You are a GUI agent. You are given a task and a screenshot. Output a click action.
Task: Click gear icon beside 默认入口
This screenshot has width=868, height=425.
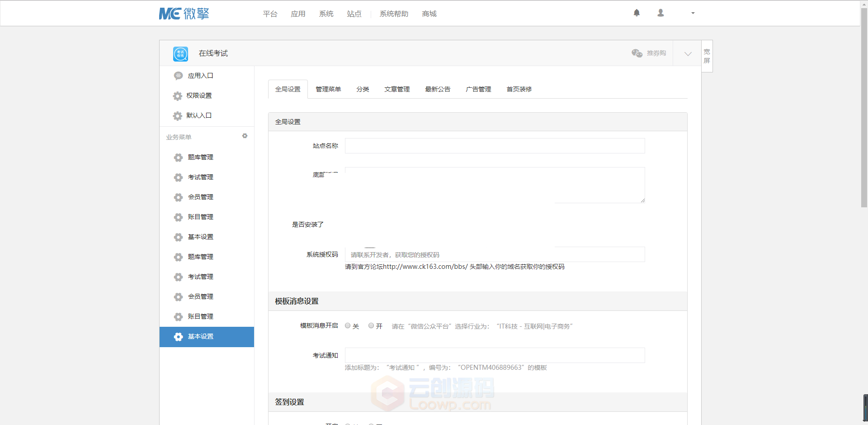[178, 116]
